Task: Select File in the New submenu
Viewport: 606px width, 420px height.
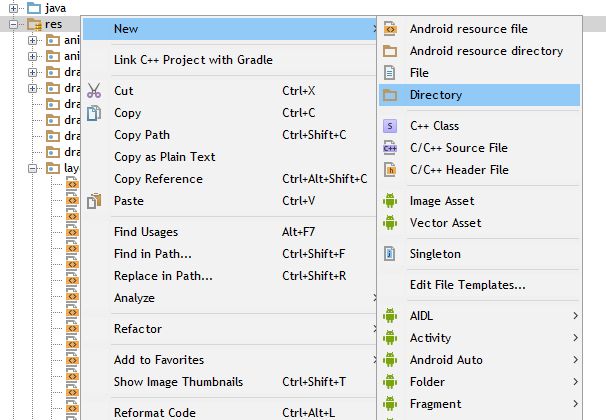Action: coord(479,73)
